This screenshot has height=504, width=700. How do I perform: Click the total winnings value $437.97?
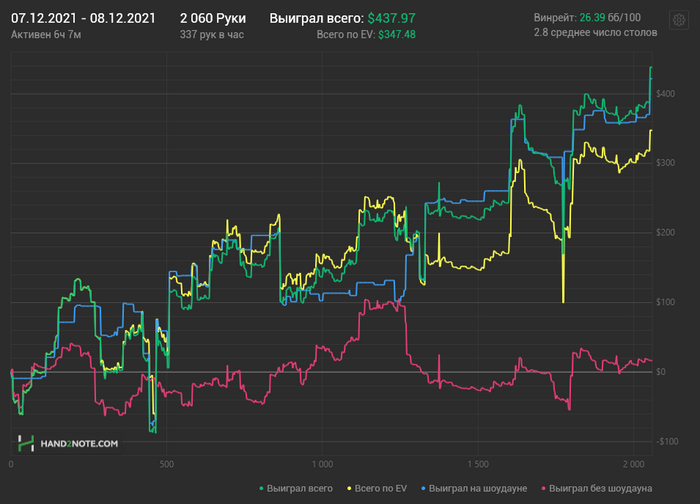[x=392, y=18]
